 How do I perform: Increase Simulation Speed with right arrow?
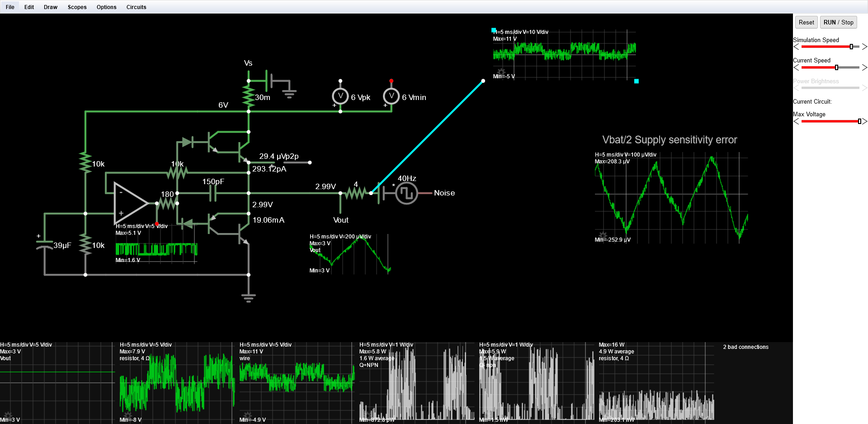coord(864,47)
